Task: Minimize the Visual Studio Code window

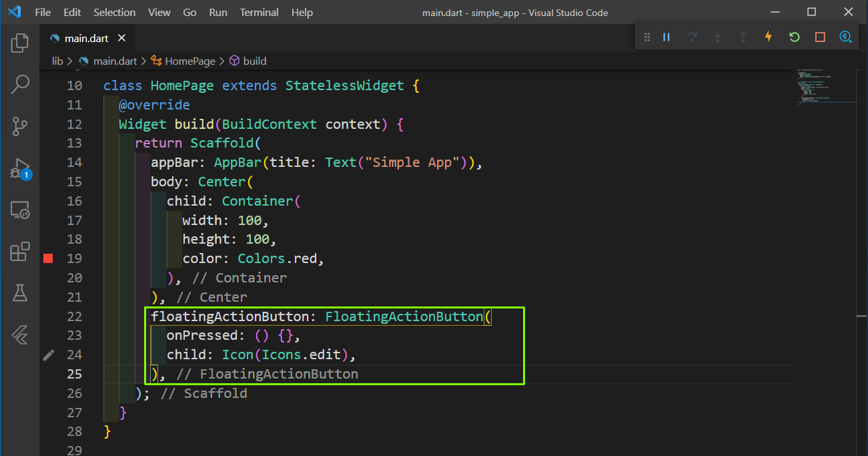Action: pos(775,12)
